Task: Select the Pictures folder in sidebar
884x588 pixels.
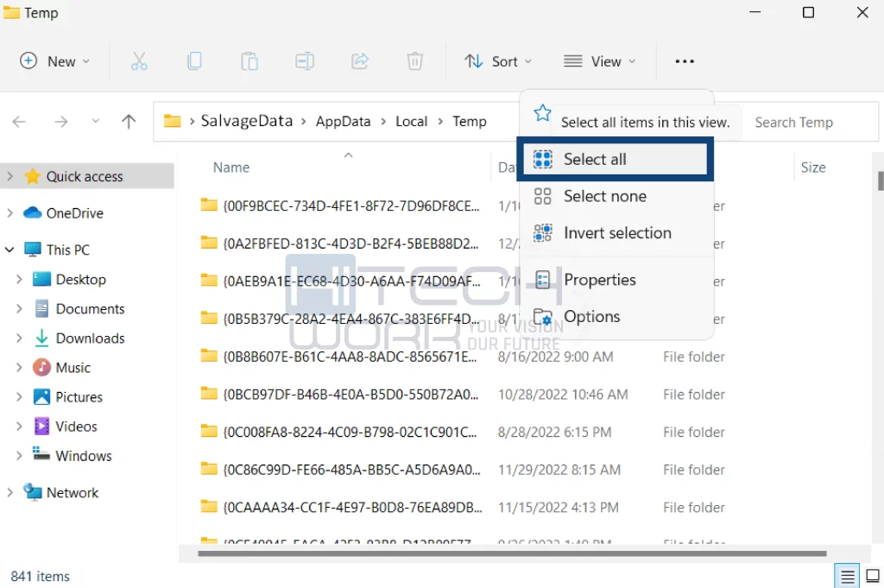Action: 79,397
